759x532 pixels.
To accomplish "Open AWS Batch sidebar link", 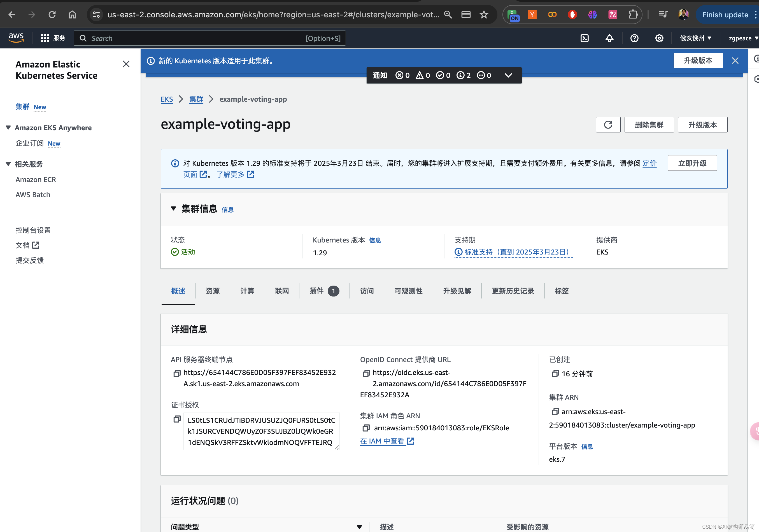I will (x=33, y=195).
